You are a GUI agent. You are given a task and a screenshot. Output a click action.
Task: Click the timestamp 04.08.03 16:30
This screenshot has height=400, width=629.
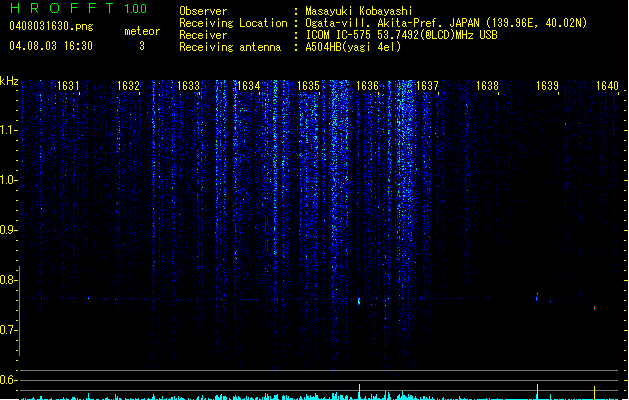pyautogui.click(x=51, y=46)
